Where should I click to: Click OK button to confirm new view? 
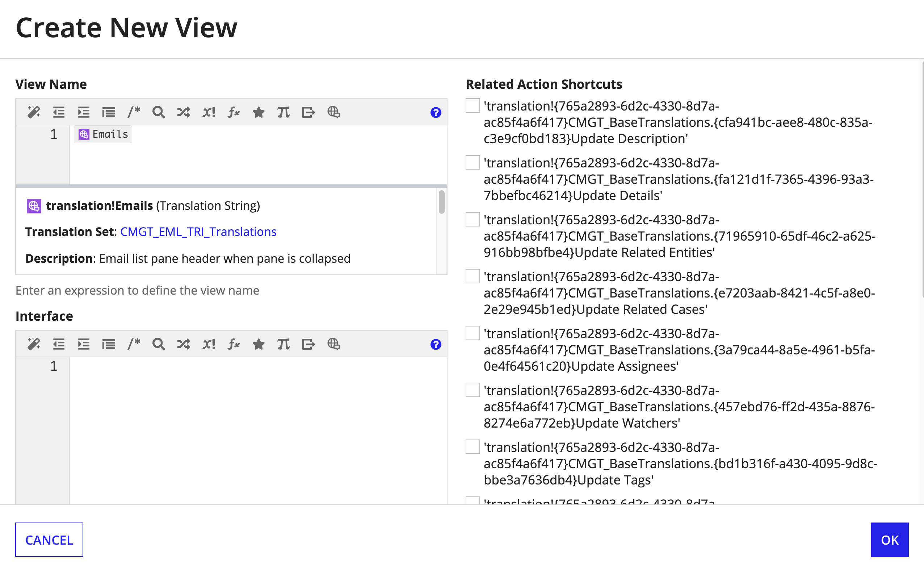890,539
